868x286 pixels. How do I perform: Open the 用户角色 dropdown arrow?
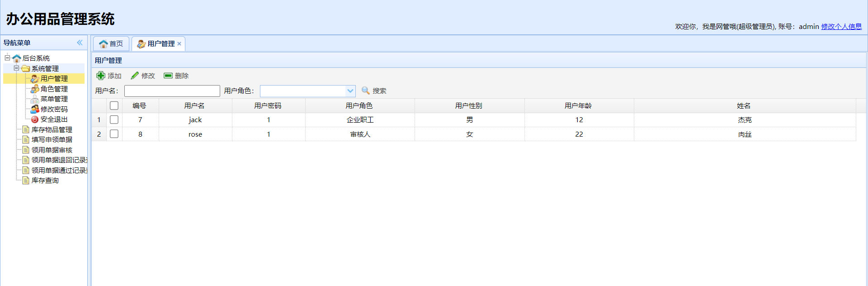pyautogui.click(x=350, y=91)
